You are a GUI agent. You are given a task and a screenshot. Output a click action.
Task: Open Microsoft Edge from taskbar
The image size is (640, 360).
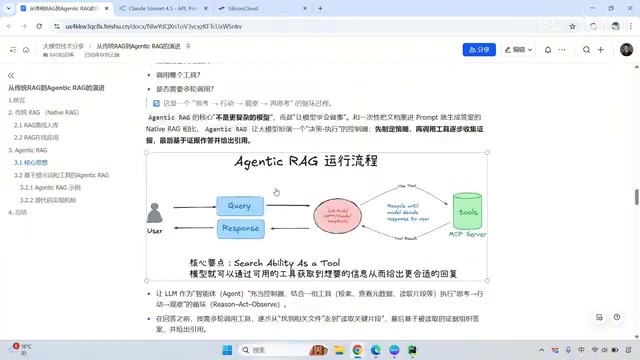(x=376, y=350)
